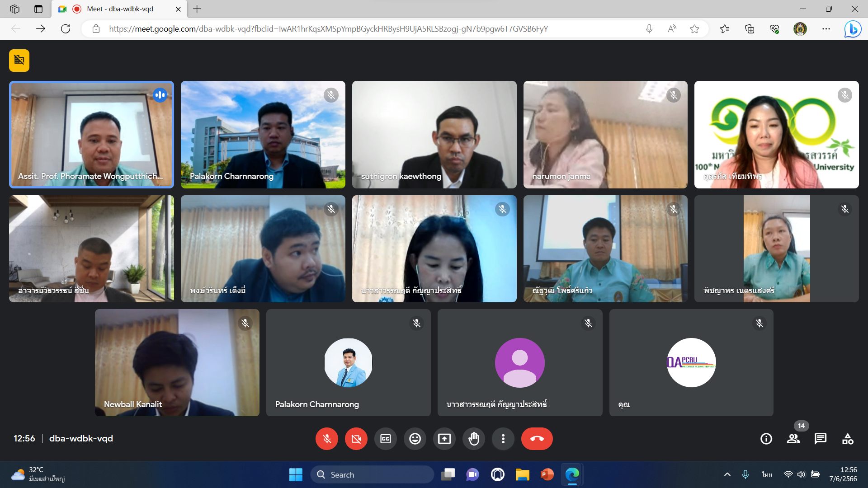Expand hidden system tray icons chevron
868x488 pixels.
click(727, 474)
